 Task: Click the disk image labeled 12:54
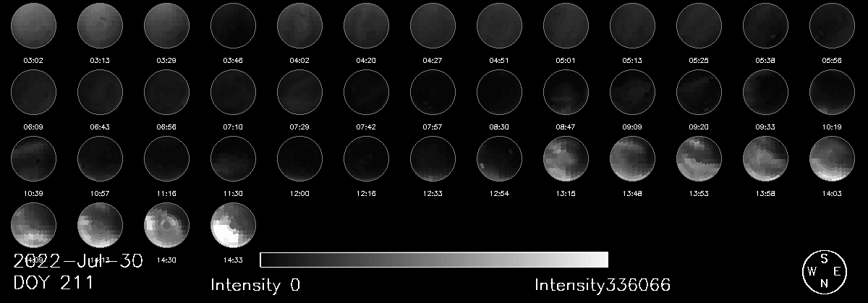click(499, 158)
